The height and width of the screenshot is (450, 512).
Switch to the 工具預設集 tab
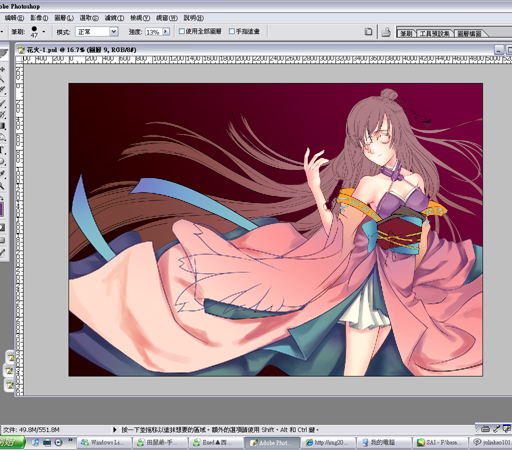(x=434, y=33)
